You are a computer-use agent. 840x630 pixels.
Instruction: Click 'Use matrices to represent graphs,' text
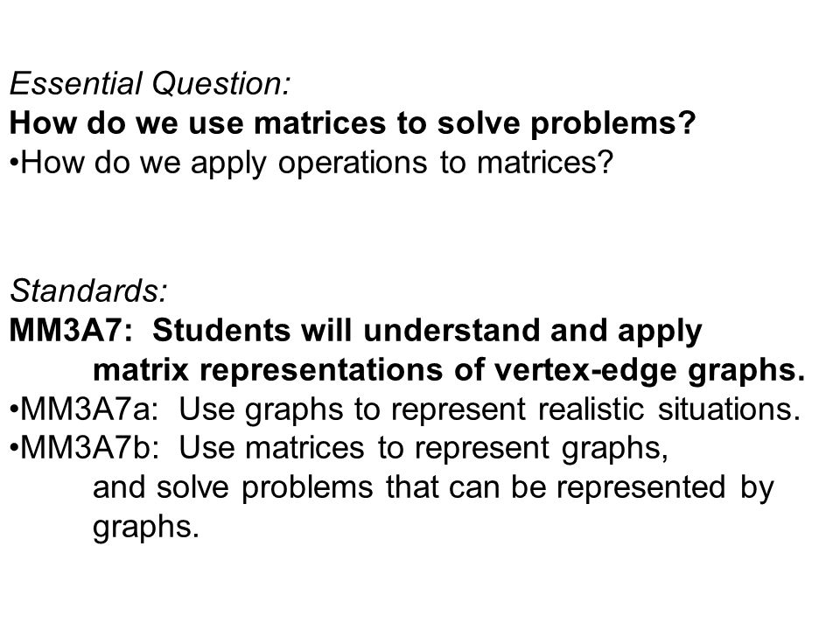click(x=423, y=449)
